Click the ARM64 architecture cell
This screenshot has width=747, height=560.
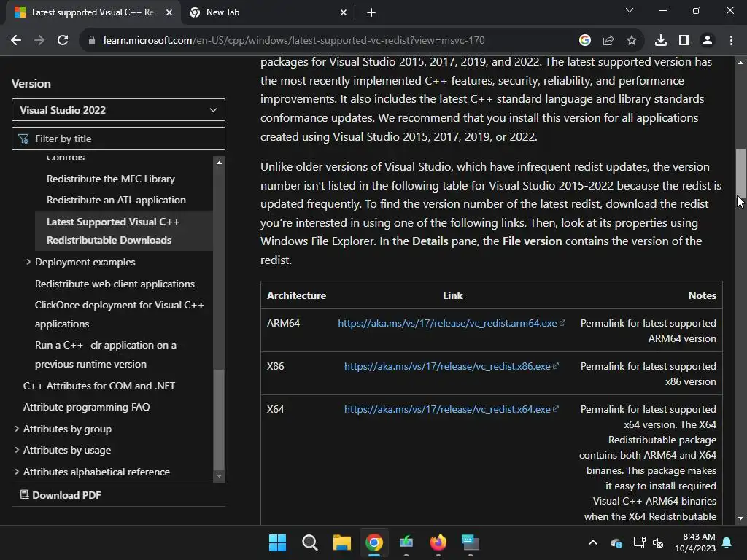pos(284,323)
